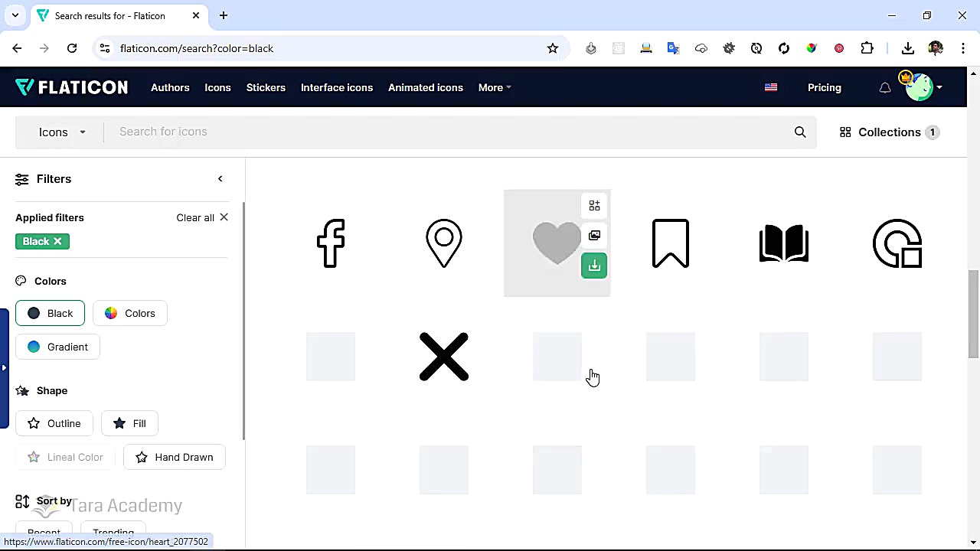Open the Chrome three-dot menu
This screenshot has height=551, width=980.
point(963,48)
